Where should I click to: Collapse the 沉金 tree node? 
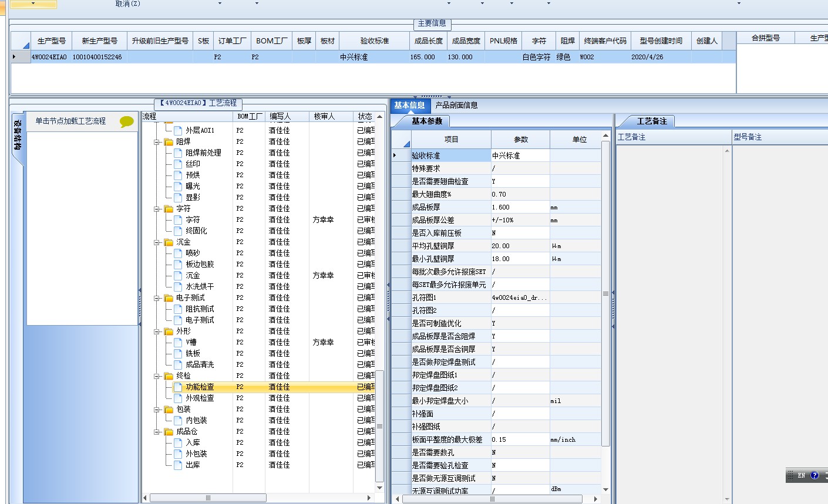157,242
